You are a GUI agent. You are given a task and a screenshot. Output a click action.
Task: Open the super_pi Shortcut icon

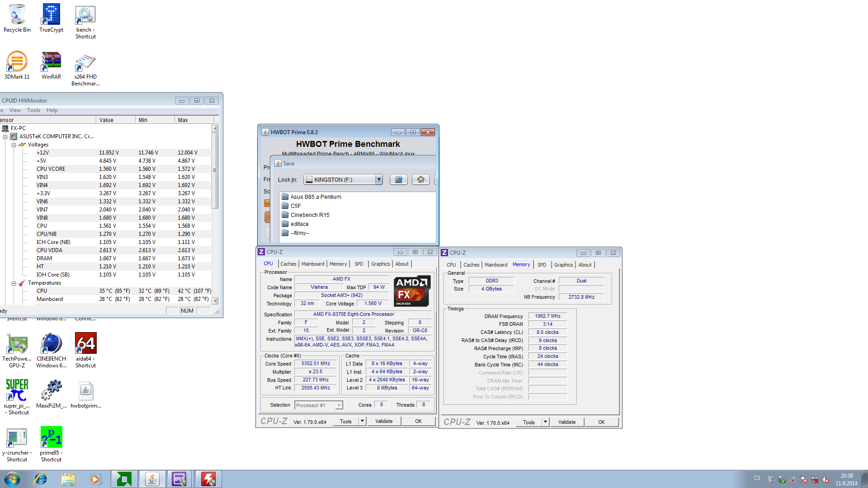click(17, 397)
